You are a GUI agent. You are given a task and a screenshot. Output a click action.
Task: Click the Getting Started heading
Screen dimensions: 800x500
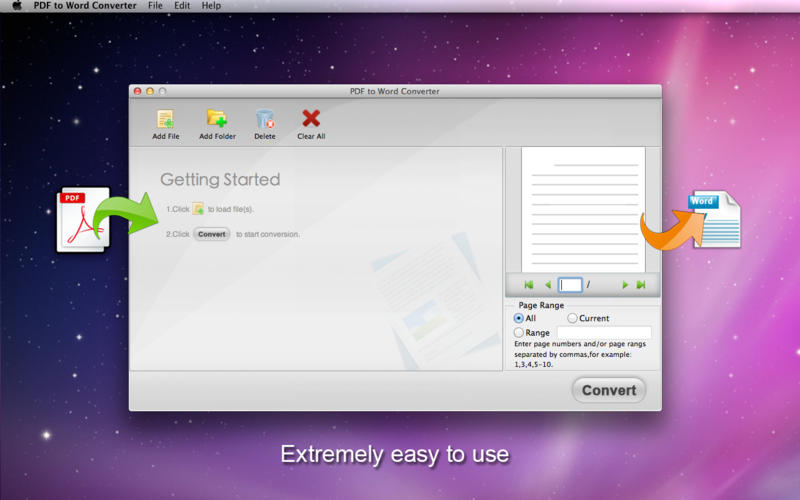(220, 180)
